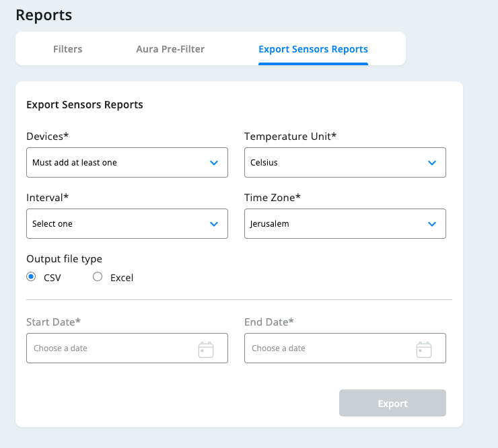The width and height of the screenshot is (498, 448).
Task: Open the Start Date calendar icon
Action: (x=205, y=349)
